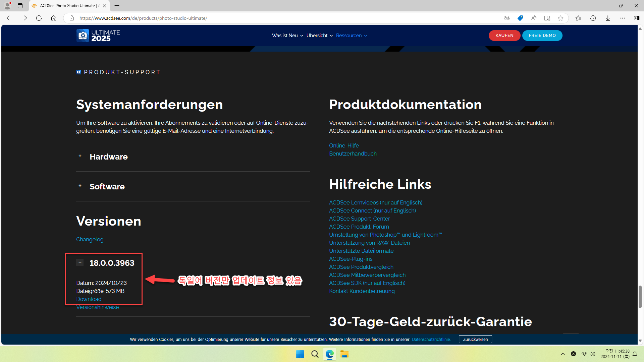
Task: Open the Was ist Neu menu
Action: click(x=287, y=36)
